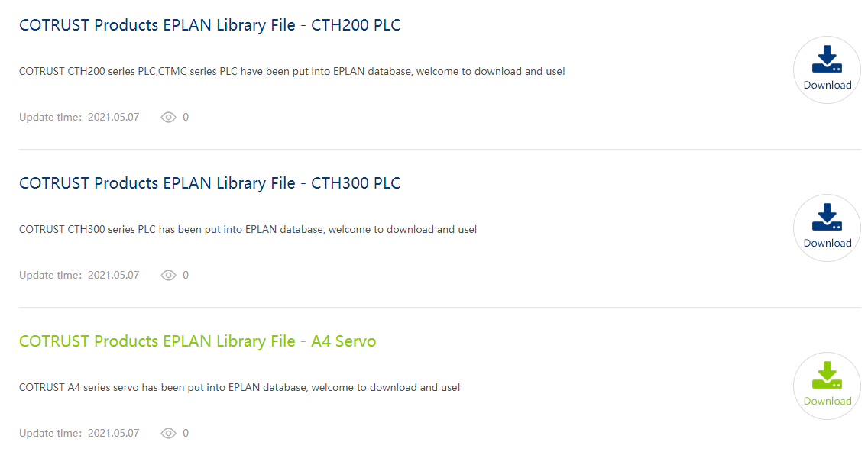Click the download arrow icon for CTH200 PLC
The height and width of the screenshot is (452, 868).
(827, 60)
